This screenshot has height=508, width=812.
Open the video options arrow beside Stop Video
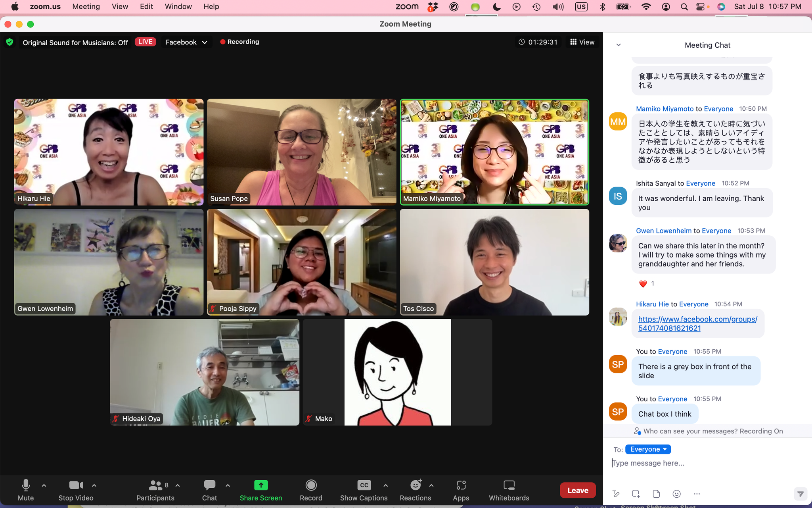94,485
